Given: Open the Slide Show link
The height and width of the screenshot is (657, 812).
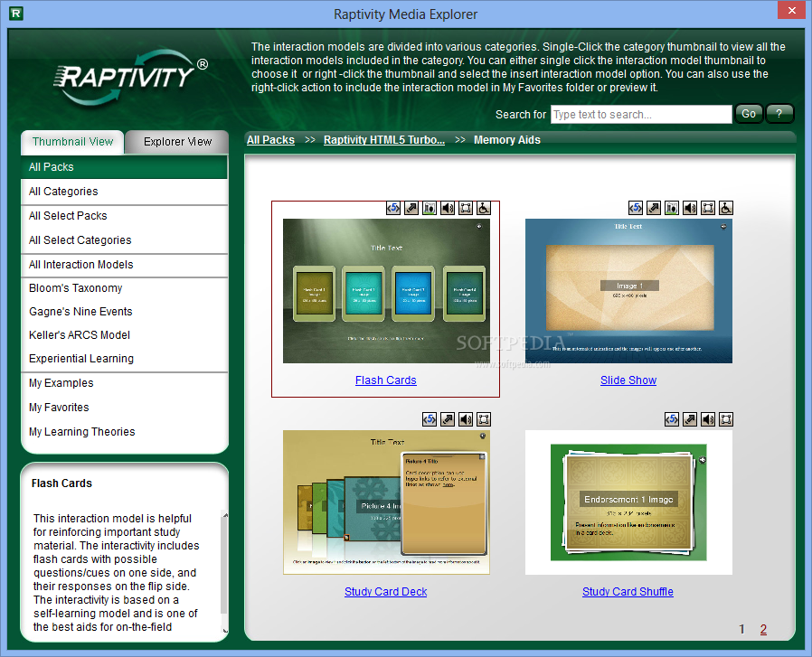Looking at the screenshot, I should (x=628, y=380).
